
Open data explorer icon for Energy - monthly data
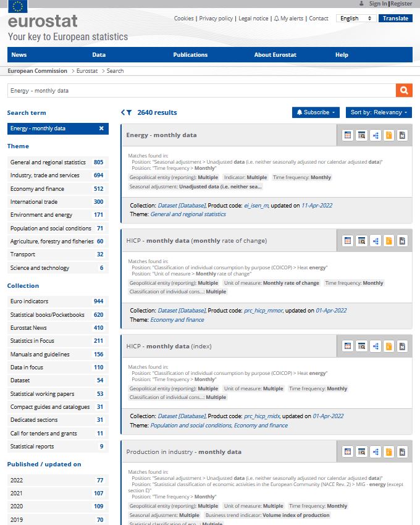(x=361, y=135)
